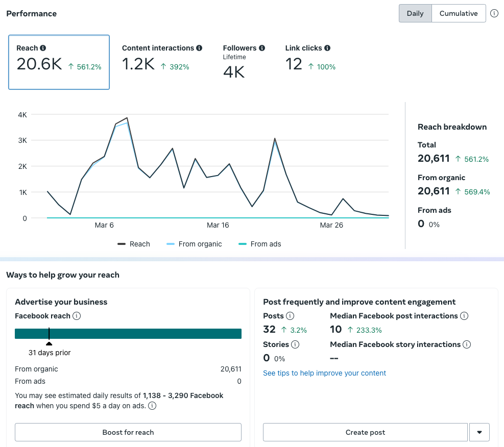504x447 pixels.
Task: Show info for Median Facebook post interactions
Action: click(464, 316)
